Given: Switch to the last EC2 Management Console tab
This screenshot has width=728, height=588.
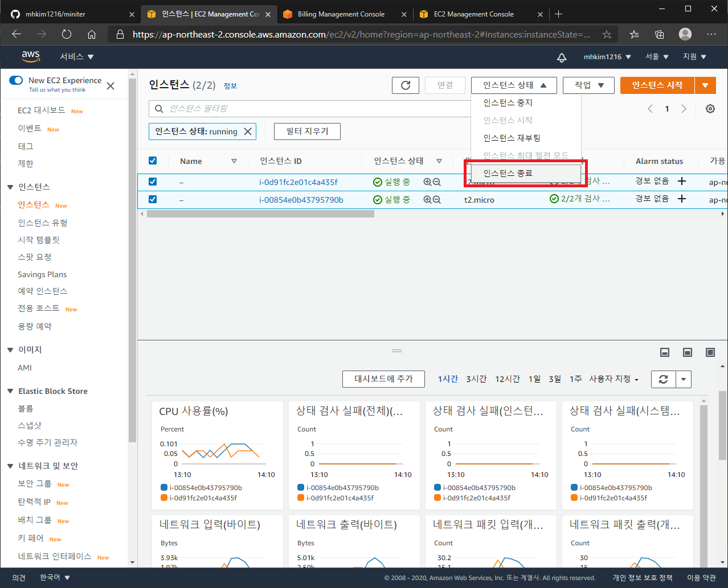Looking at the screenshot, I should coord(481,14).
